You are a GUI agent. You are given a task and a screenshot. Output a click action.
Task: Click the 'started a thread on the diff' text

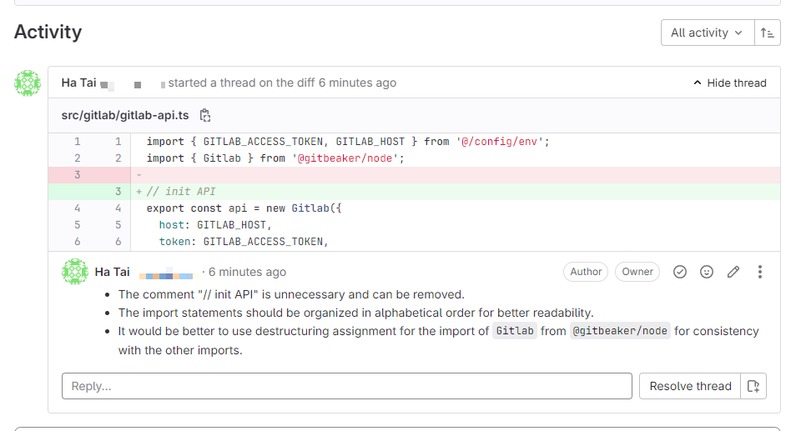coord(241,83)
